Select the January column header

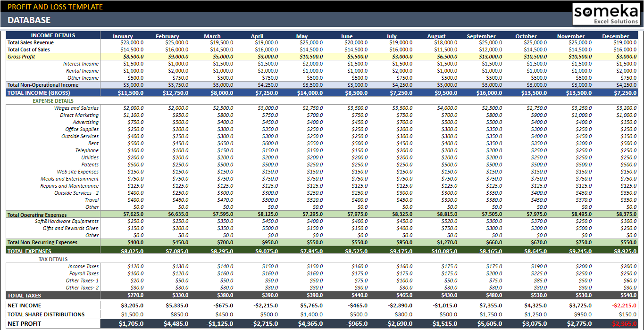pyautogui.click(x=123, y=36)
